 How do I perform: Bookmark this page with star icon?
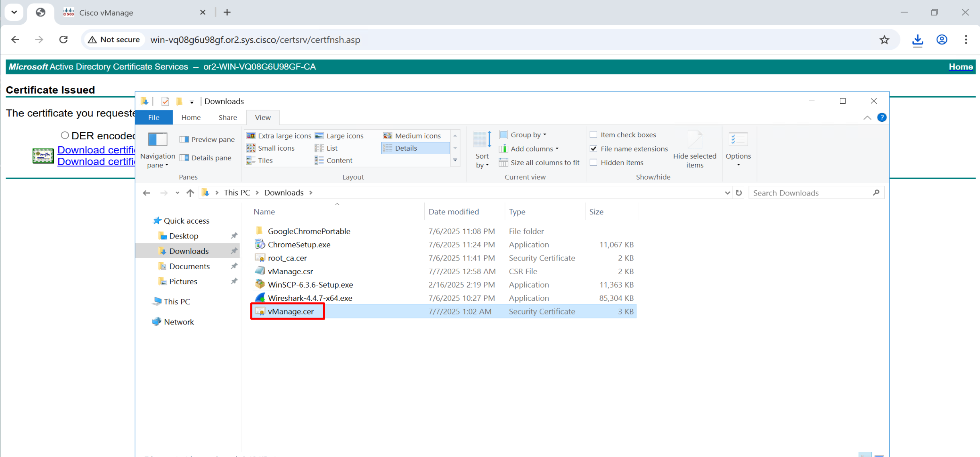coord(884,40)
